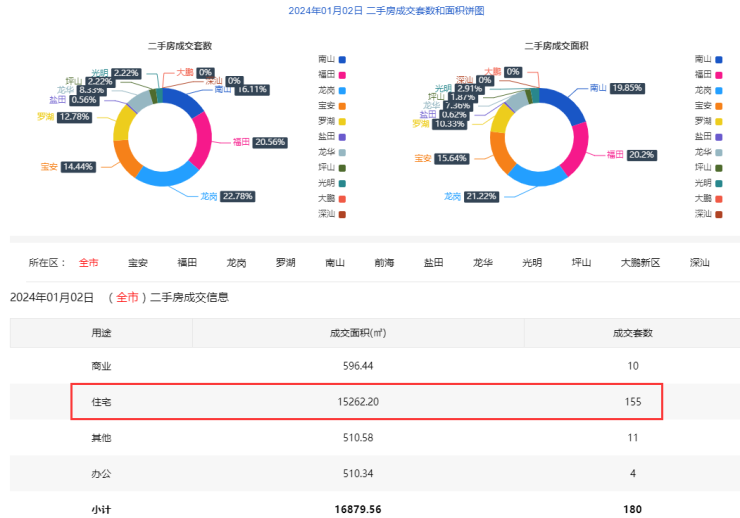Image resolution: width=740 pixels, height=518 pixels.
Task: Select the 福田 district filter
Action: point(187,263)
